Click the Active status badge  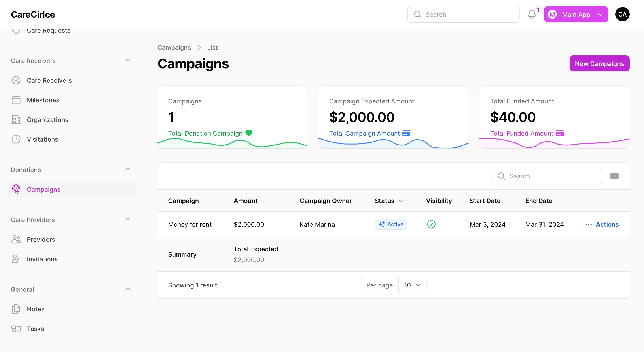(x=391, y=224)
